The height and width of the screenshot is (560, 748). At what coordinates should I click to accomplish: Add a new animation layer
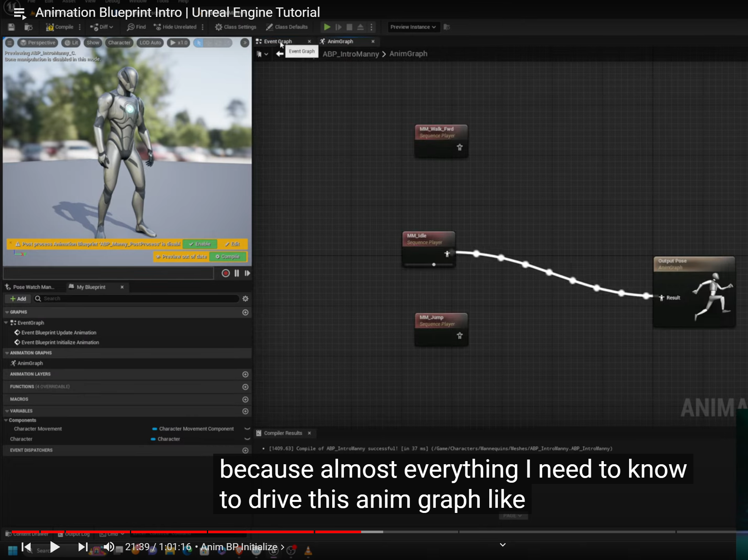coord(245,374)
